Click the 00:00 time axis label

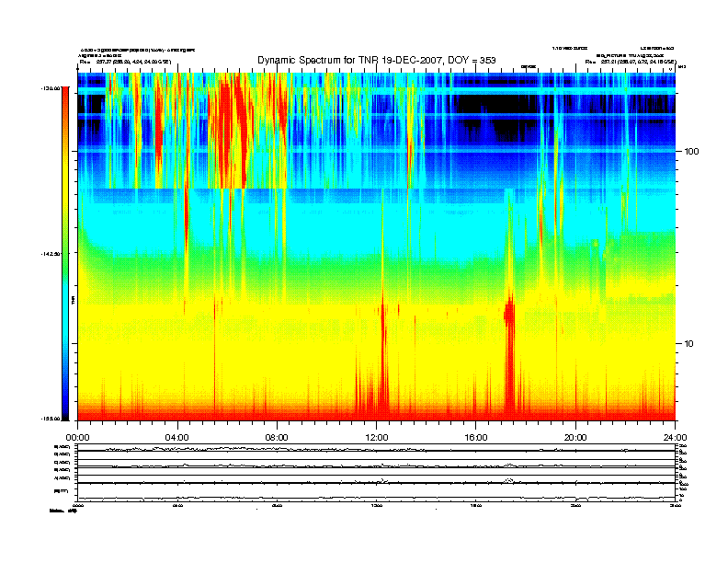click(77, 437)
